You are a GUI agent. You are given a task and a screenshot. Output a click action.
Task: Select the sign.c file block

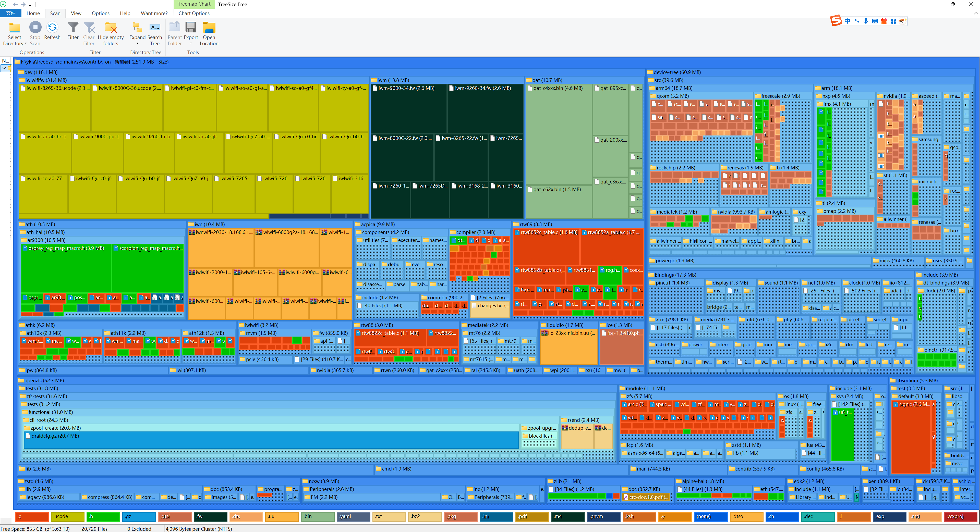coord(911,437)
